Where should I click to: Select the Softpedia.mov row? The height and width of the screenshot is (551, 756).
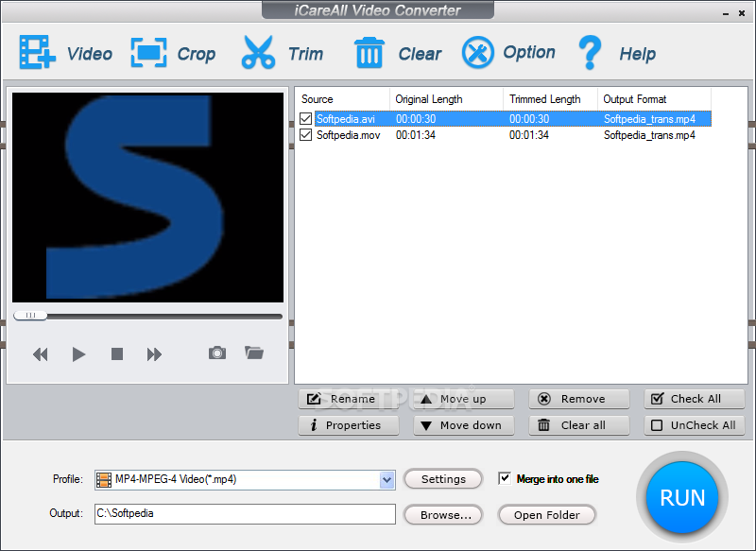point(504,135)
